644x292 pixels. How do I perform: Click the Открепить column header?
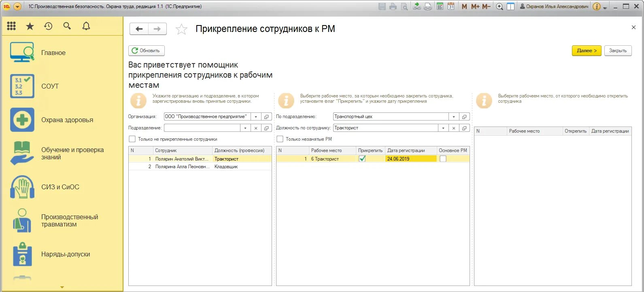point(576,131)
